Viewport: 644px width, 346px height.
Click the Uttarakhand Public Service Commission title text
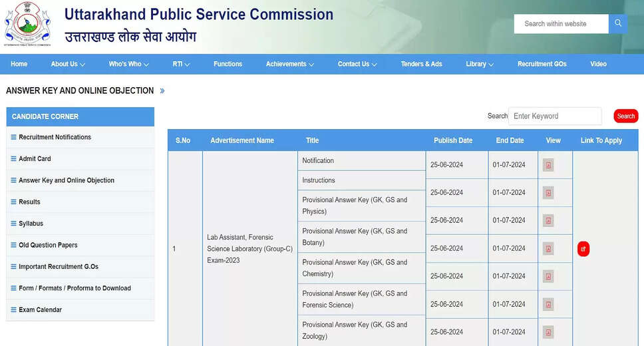tap(199, 15)
